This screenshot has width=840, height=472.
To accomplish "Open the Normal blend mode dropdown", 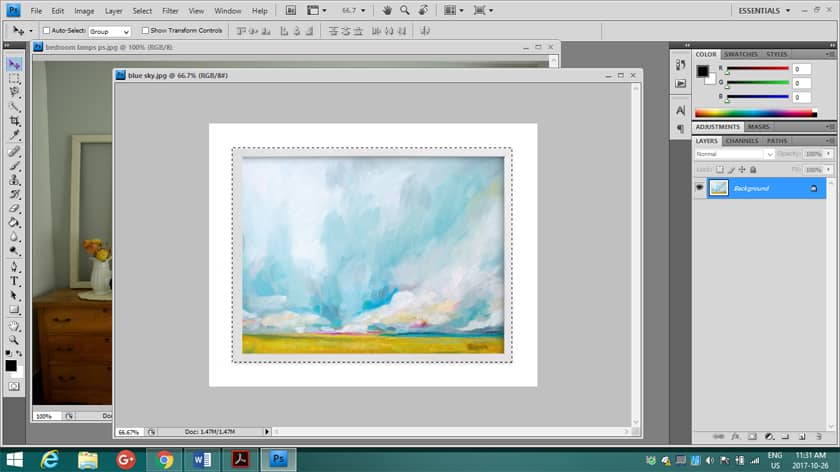I will tap(734, 154).
